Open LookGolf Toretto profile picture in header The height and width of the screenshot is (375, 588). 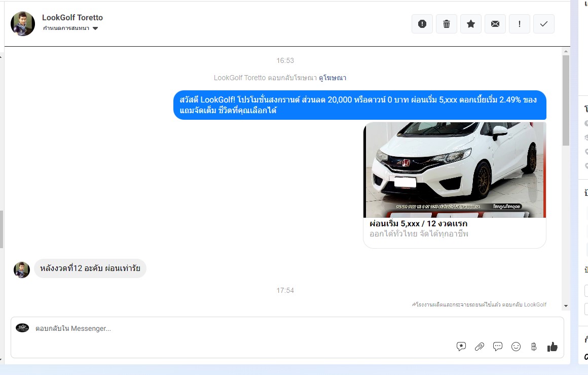pos(23,24)
